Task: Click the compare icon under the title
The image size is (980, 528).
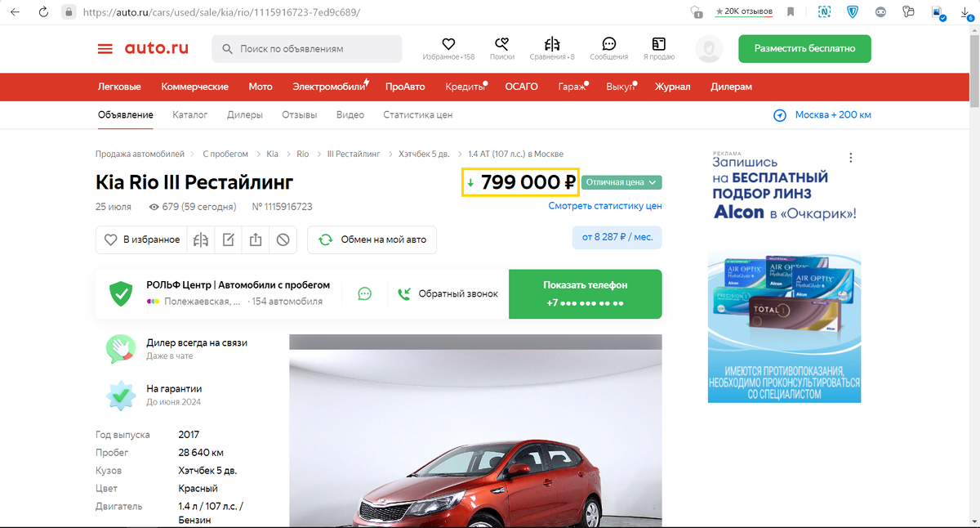Action: click(201, 239)
